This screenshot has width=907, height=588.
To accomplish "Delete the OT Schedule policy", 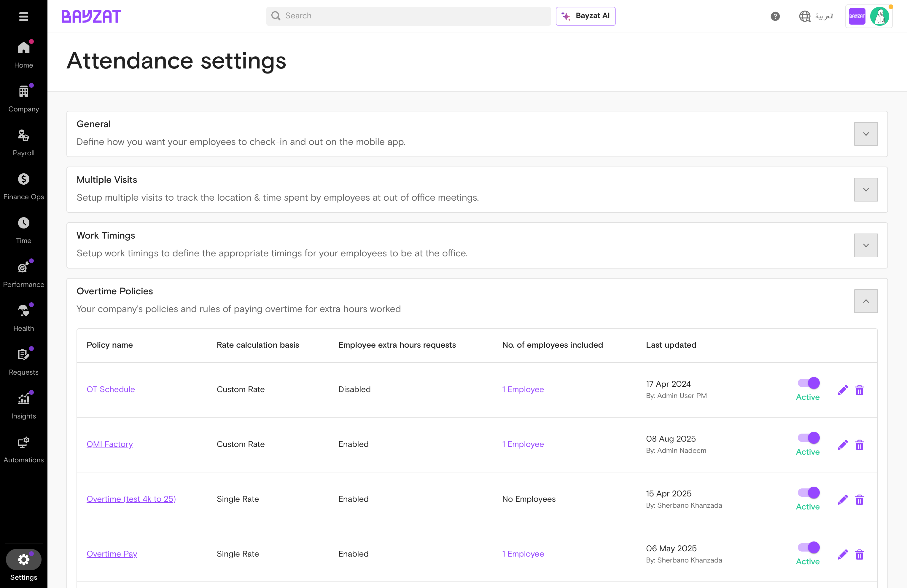I will coord(859,390).
